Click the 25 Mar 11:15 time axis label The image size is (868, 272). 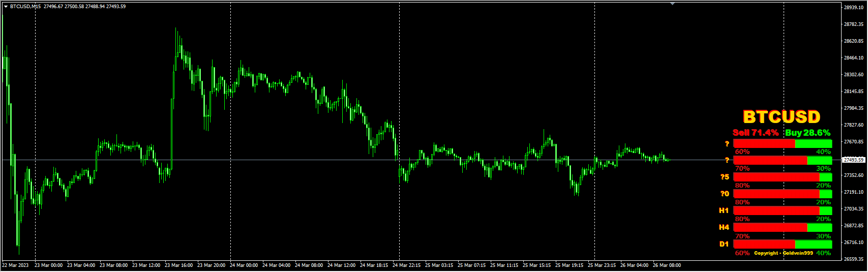coord(504,265)
